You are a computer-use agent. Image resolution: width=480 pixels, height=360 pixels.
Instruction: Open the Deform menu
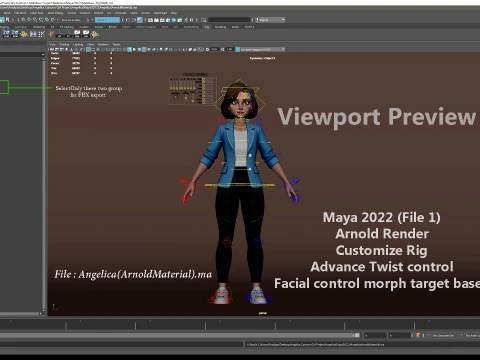click(99, 13)
